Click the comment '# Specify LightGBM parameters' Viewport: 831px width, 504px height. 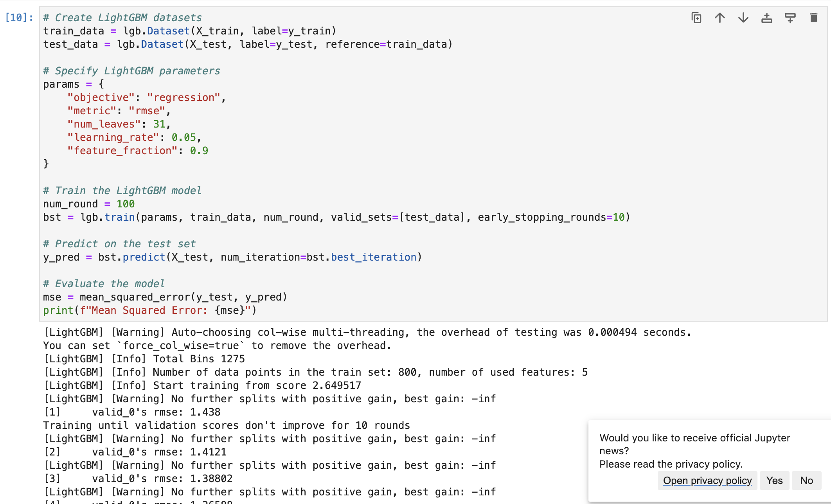coord(132,71)
